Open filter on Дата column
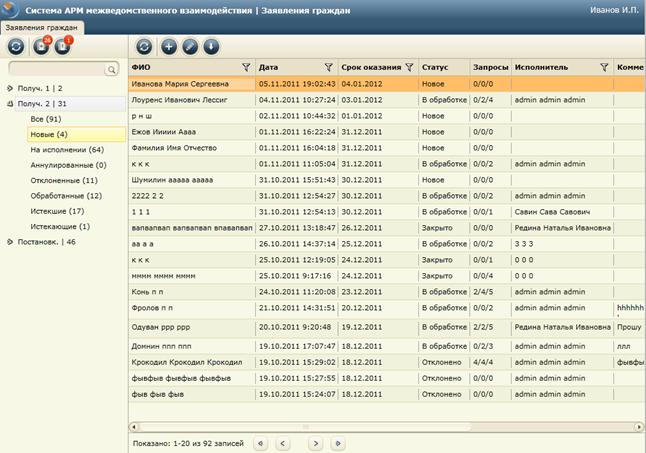646x453 pixels. pos(328,67)
